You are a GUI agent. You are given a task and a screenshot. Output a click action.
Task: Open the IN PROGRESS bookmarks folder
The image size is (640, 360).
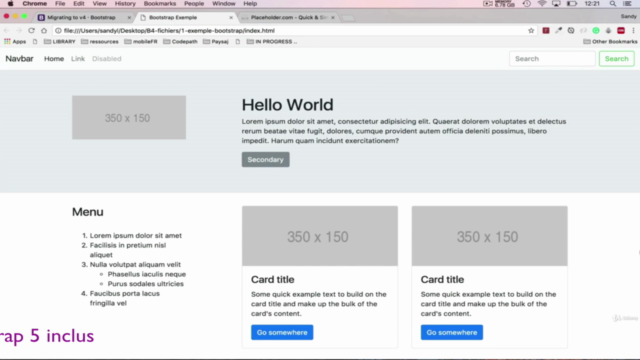(x=272, y=42)
